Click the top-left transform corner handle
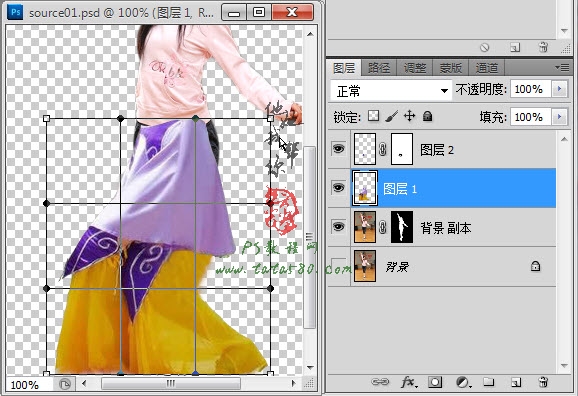The width and height of the screenshot is (578, 396). coord(46,118)
